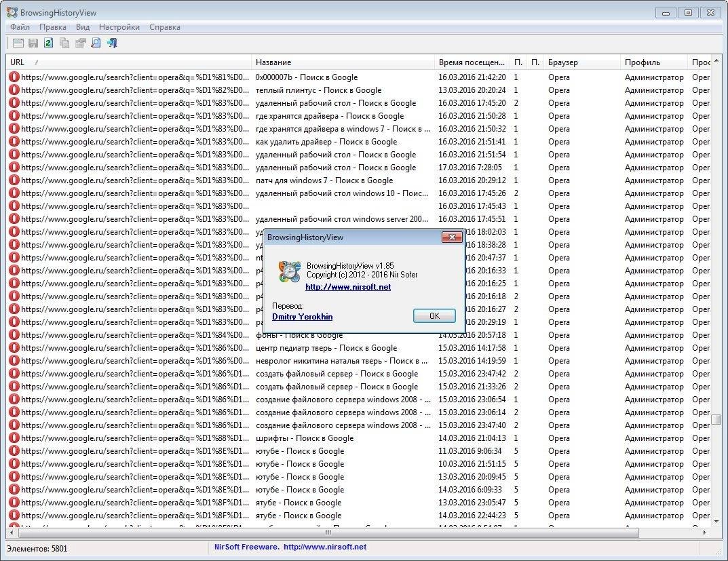This screenshot has height=561, width=728.
Task: Click Opera icon of патч для windows 7 row
Action: [14, 180]
